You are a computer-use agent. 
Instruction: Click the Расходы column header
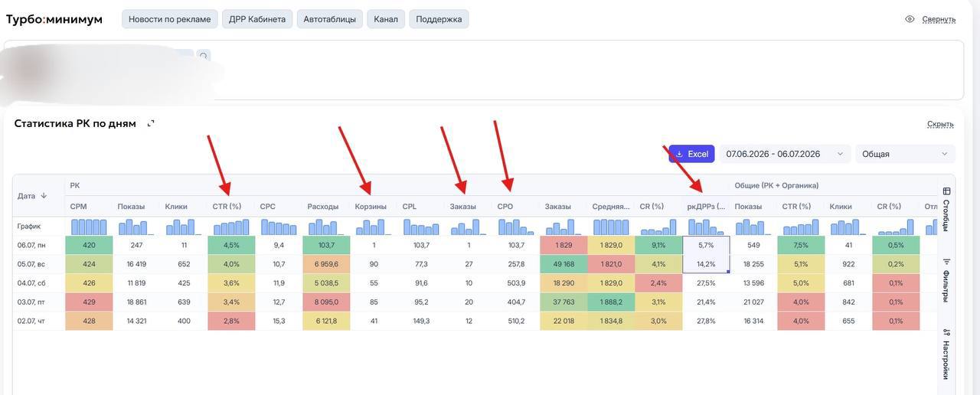323,207
